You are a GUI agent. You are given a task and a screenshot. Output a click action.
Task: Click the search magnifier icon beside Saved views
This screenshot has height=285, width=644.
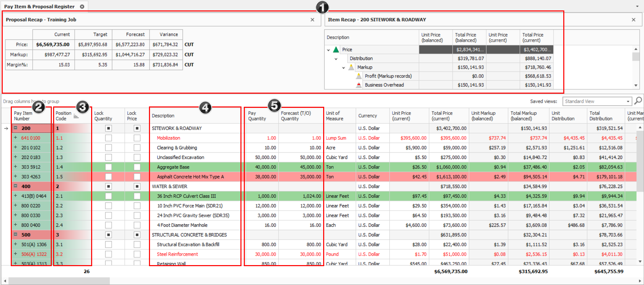[x=638, y=101]
